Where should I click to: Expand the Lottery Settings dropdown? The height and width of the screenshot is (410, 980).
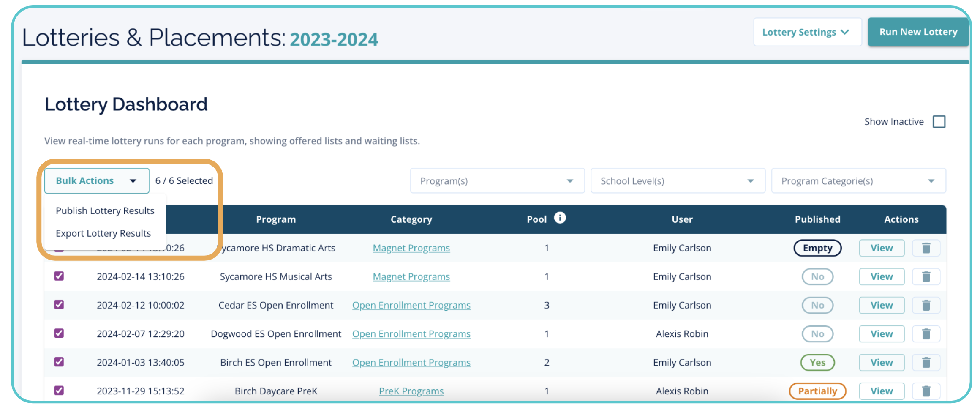click(x=807, y=32)
